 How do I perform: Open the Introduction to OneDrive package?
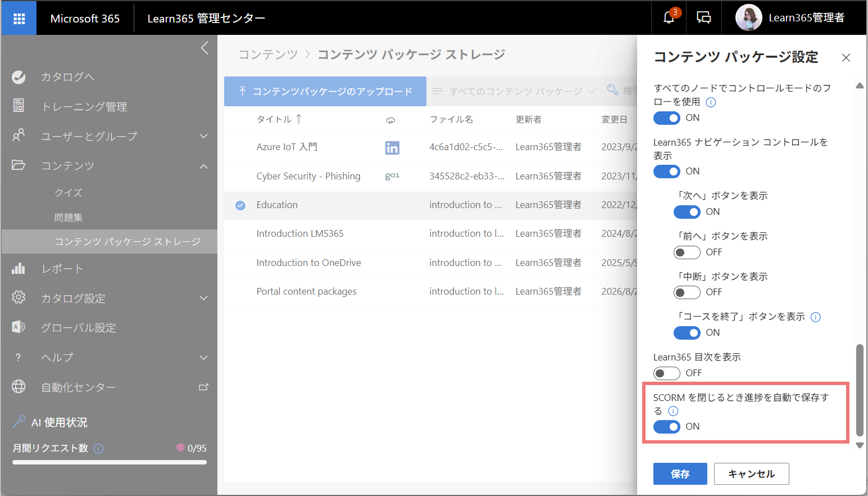click(308, 263)
